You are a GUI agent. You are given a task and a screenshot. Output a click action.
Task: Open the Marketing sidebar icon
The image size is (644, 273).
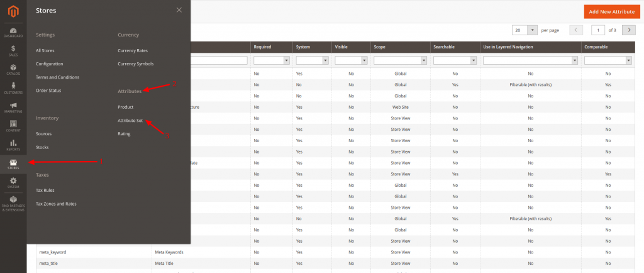13,107
